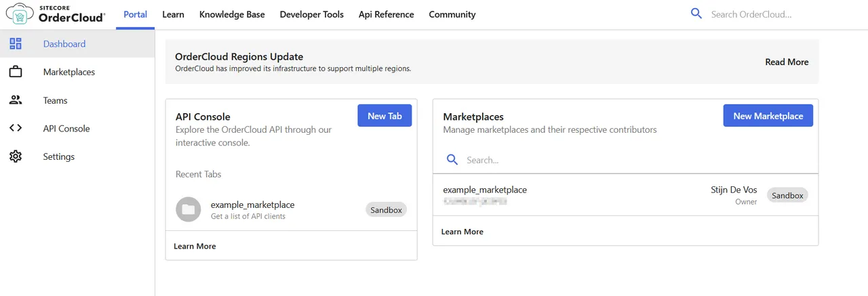Click the Settings gear icon
This screenshot has width=868, height=296.
[16, 156]
